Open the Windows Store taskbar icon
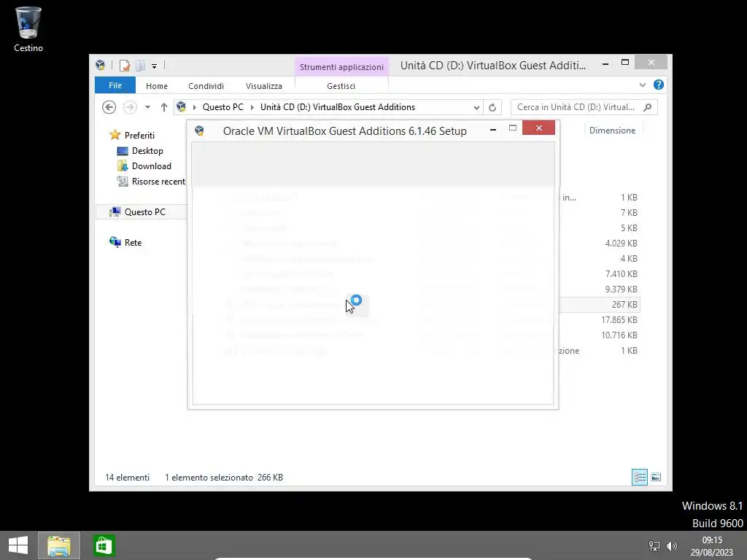This screenshot has width=747, height=560. (104, 545)
